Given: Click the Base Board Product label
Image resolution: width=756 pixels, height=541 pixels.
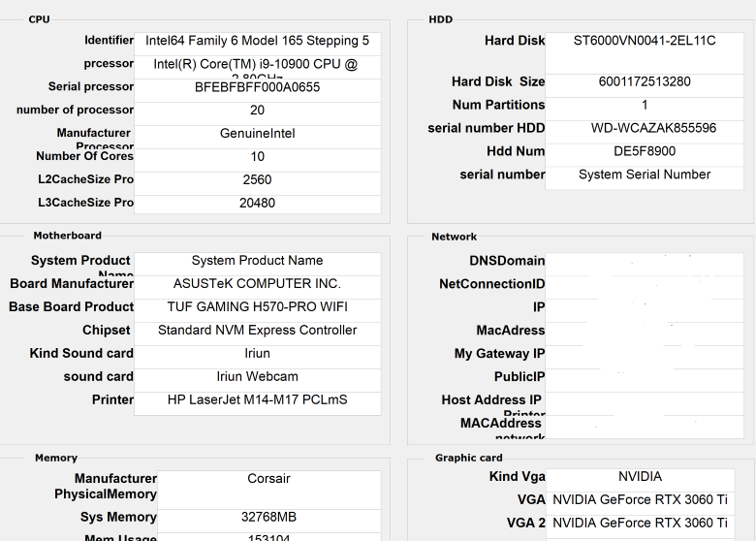Looking at the screenshot, I should [x=72, y=306].
